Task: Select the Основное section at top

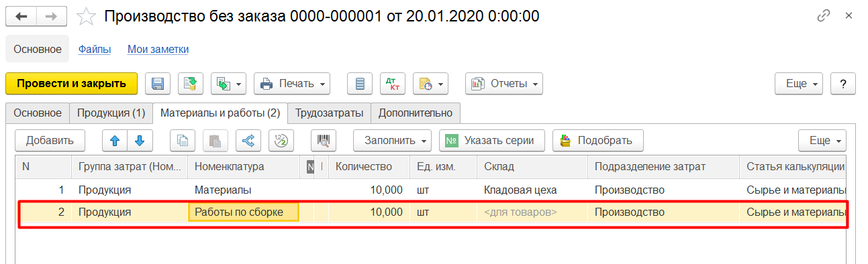Action: point(37,49)
